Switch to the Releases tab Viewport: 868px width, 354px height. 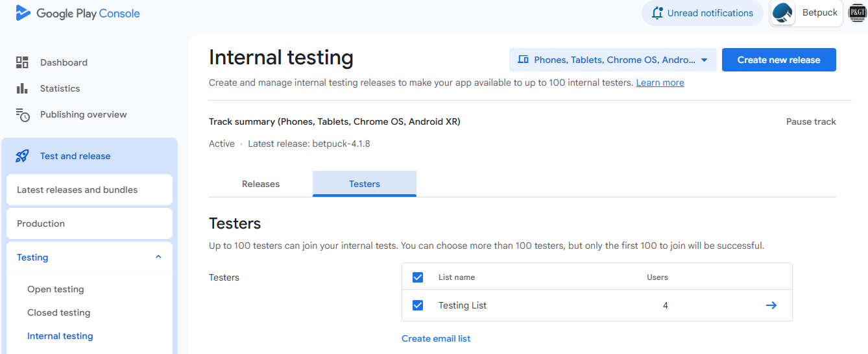[261, 184]
